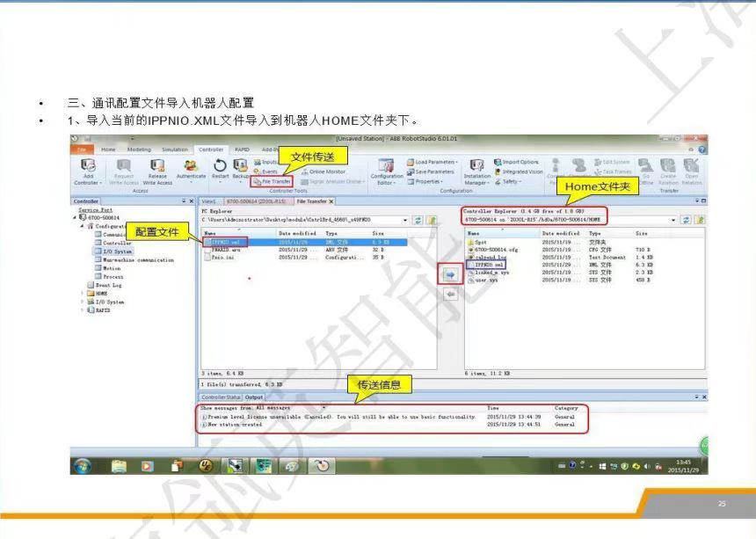Open the Backup tool
756x539 pixels.
(x=240, y=169)
